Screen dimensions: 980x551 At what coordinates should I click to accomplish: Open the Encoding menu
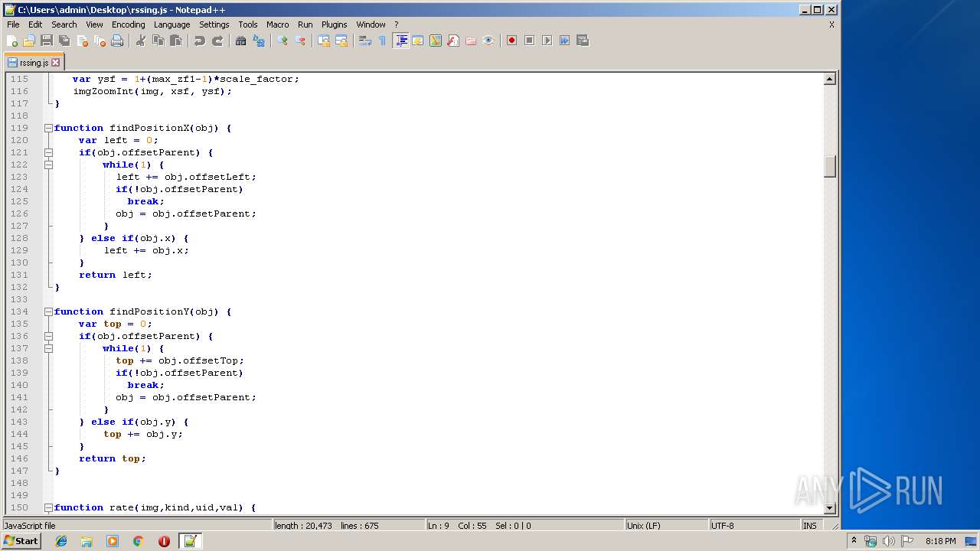(x=128, y=24)
